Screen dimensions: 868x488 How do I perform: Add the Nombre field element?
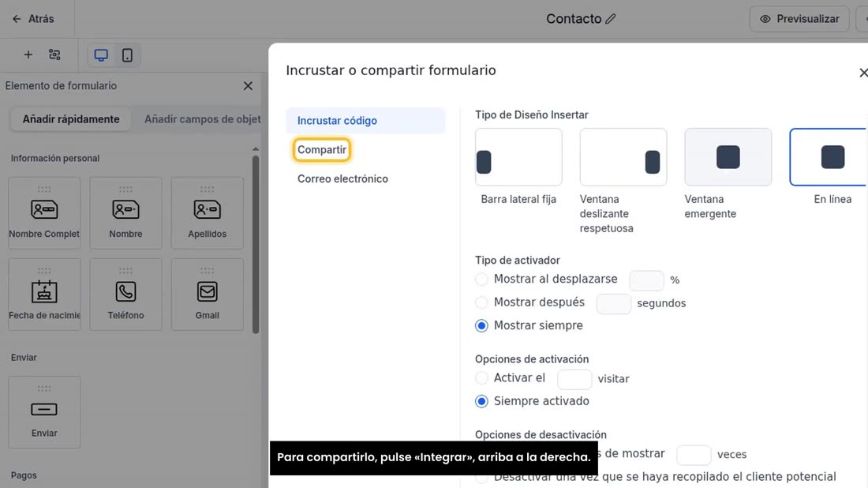tap(125, 212)
